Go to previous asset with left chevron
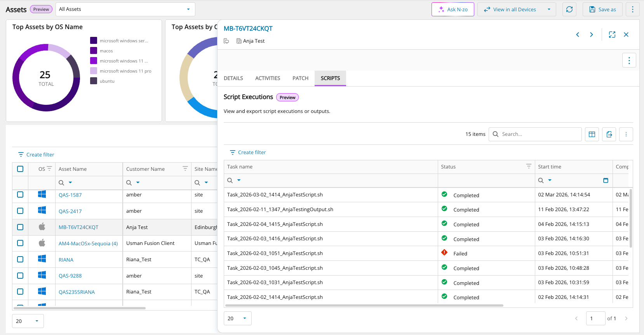Viewport: 644px width, 335px height. pyautogui.click(x=578, y=35)
